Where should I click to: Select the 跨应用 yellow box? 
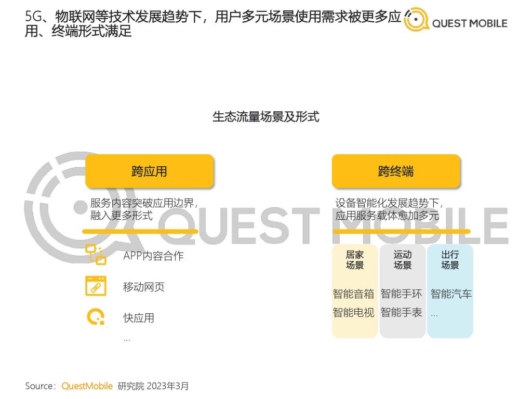[150, 171]
